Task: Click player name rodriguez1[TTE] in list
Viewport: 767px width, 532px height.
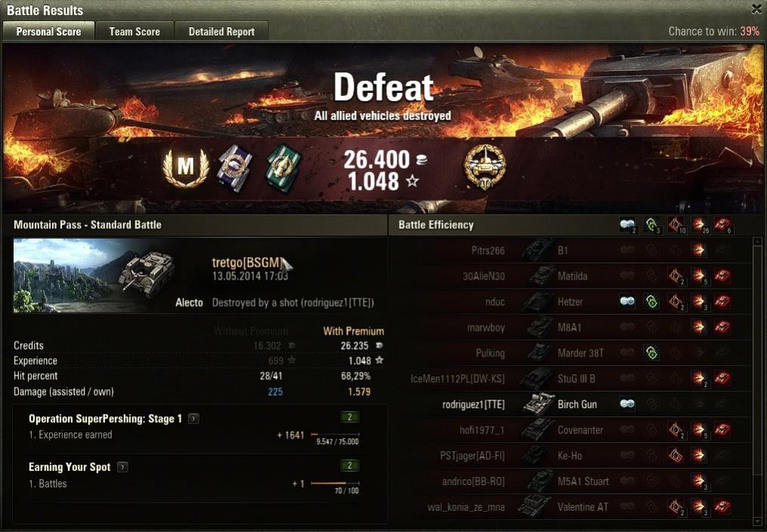Action: 473,404
